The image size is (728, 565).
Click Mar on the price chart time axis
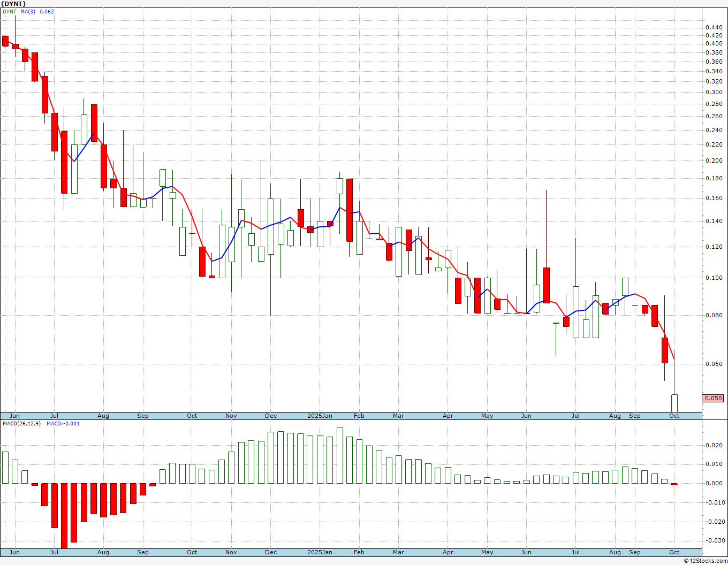[398, 416]
